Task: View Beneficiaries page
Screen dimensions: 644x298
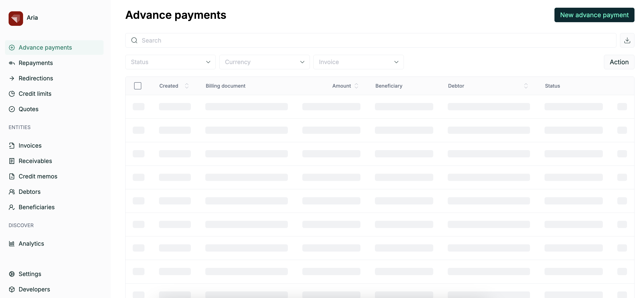Action: click(54, 207)
